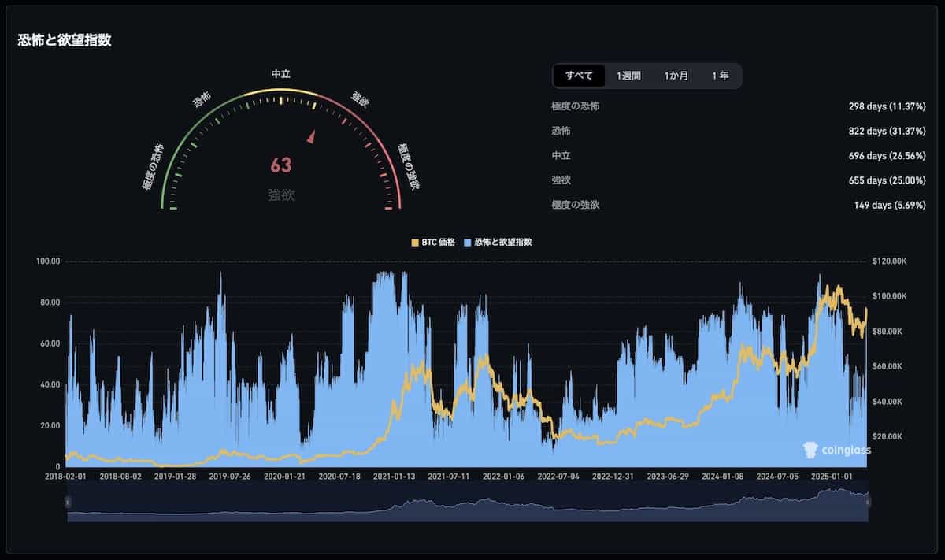Image resolution: width=945 pixels, height=560 pixels.
Task: Click the 2021-01-13 x-axis date label
Action: pyautogui.click(x=394, y=477)
